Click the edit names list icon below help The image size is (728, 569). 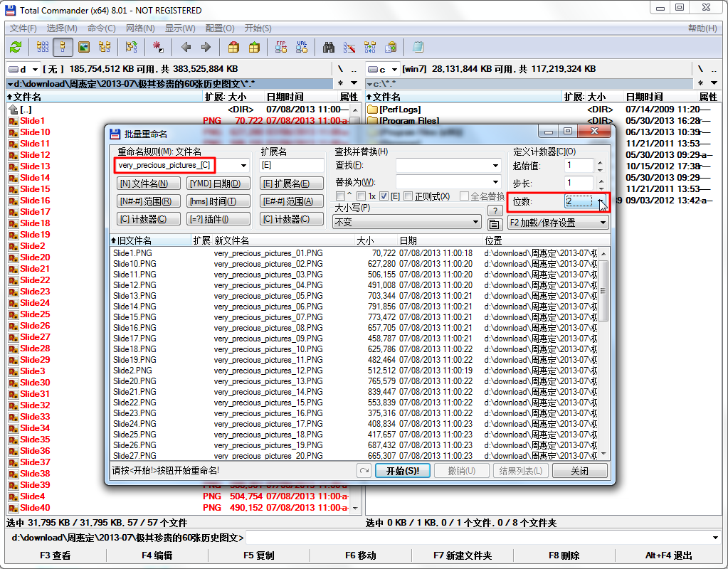click(x=495, y=225)
